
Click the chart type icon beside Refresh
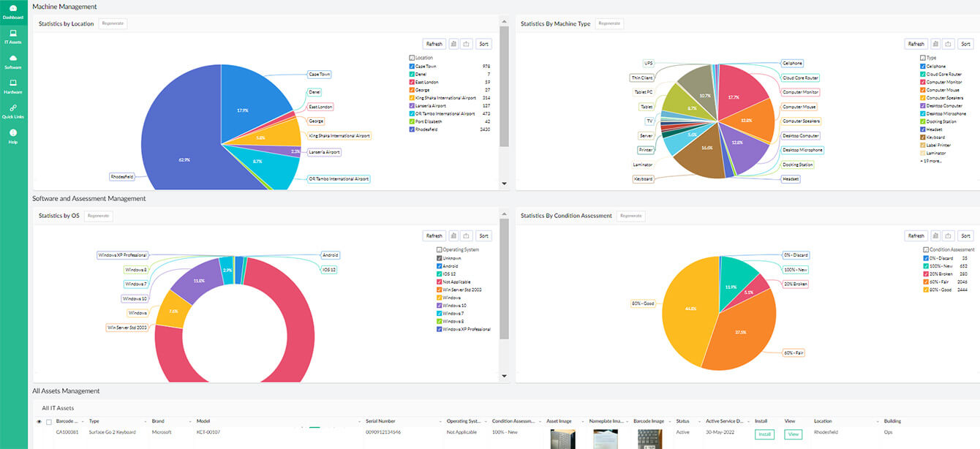coord(453,43)
